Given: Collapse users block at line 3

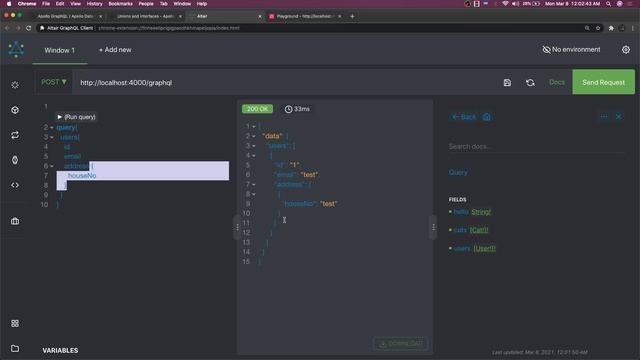Looking at the screenshot, I should 52,137.
